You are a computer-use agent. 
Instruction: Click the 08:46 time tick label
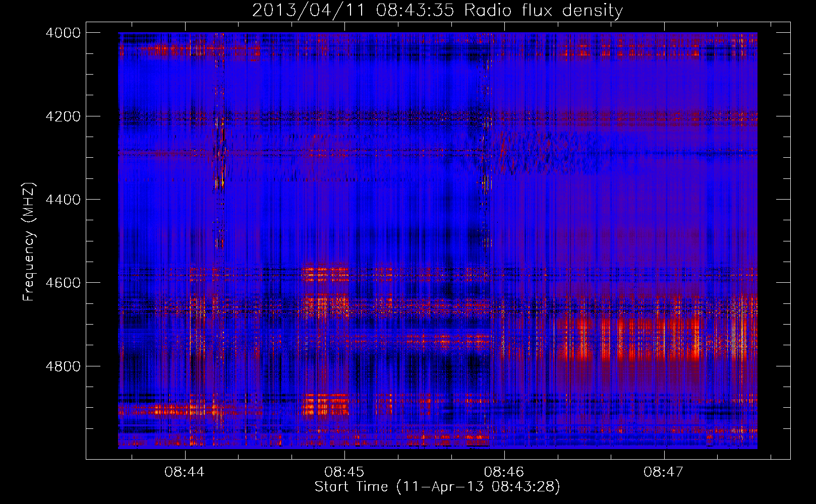point(504,472)
